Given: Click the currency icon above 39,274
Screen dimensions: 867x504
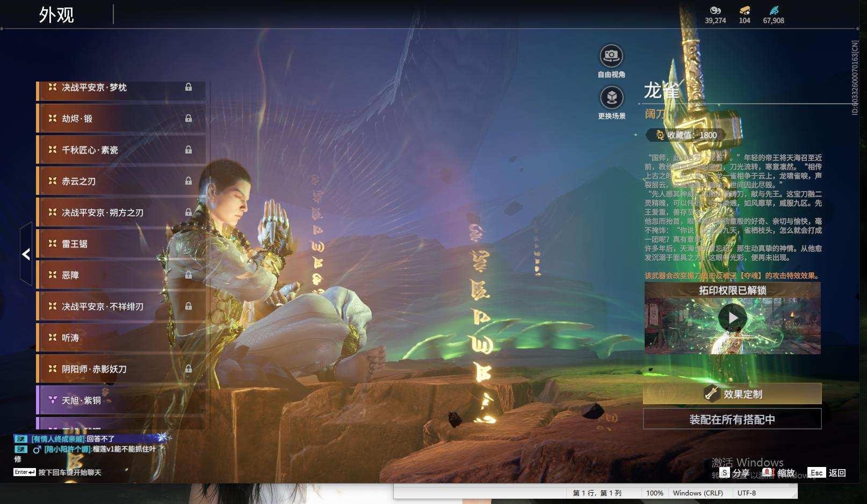Looking at the screenshot, I should coord(715,10).
